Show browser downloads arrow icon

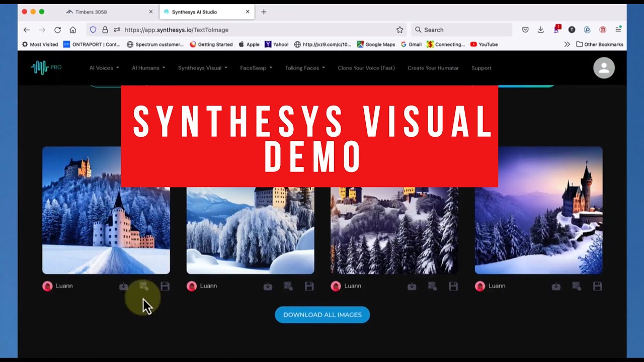point(540,30)
